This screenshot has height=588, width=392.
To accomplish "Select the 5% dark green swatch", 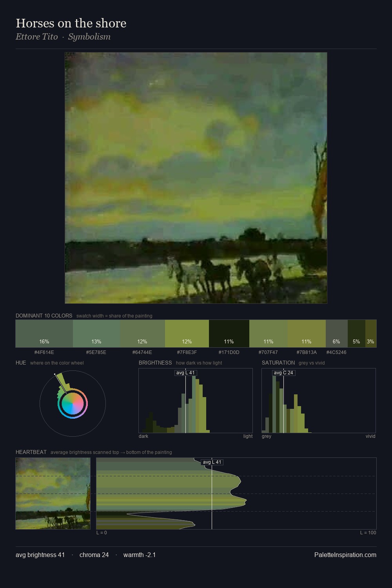I will tap(356, 334).
